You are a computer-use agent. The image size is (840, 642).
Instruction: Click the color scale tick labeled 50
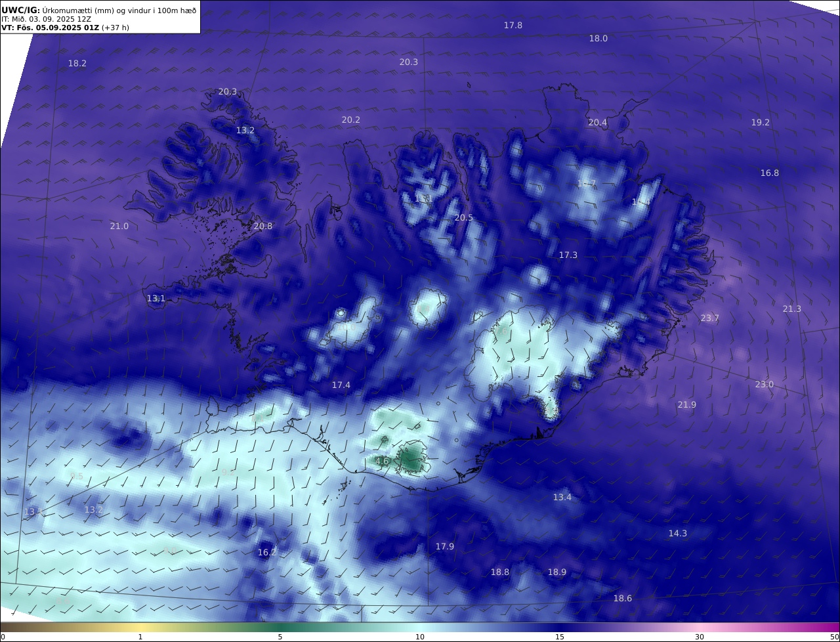[834, 637]
